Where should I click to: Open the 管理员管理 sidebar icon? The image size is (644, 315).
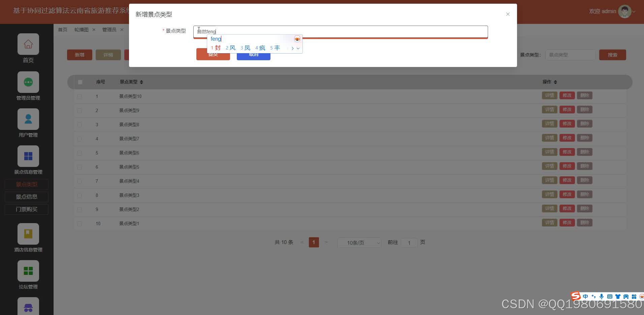tap(28, 82)
